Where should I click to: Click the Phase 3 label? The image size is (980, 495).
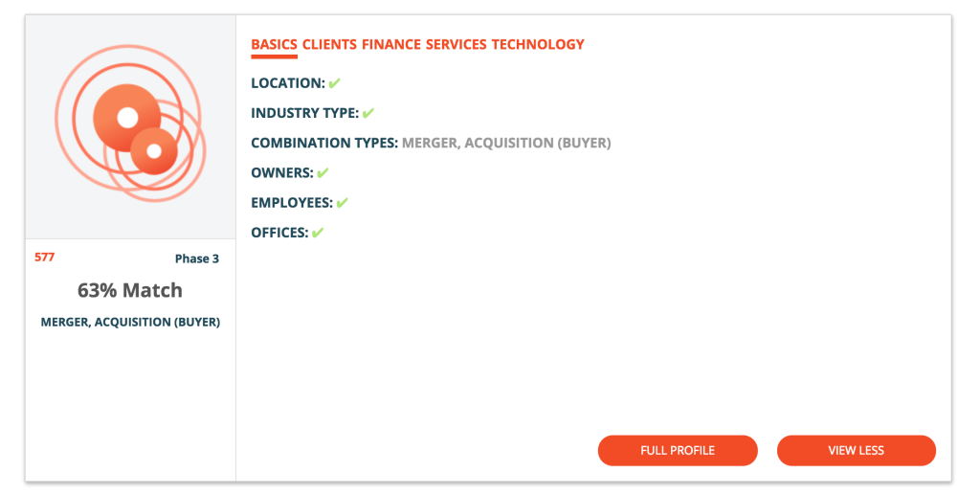click(x=197, y=259)
